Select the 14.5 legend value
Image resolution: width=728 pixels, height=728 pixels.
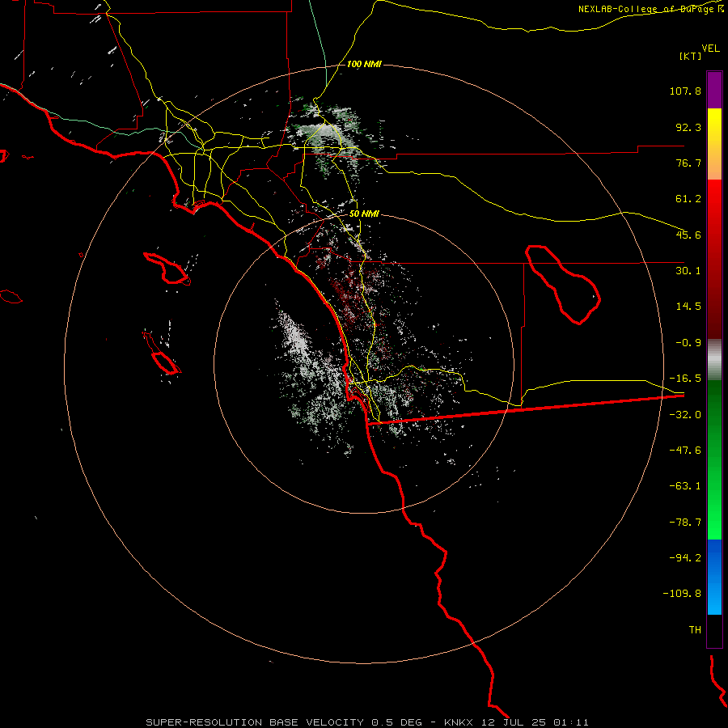688,307
